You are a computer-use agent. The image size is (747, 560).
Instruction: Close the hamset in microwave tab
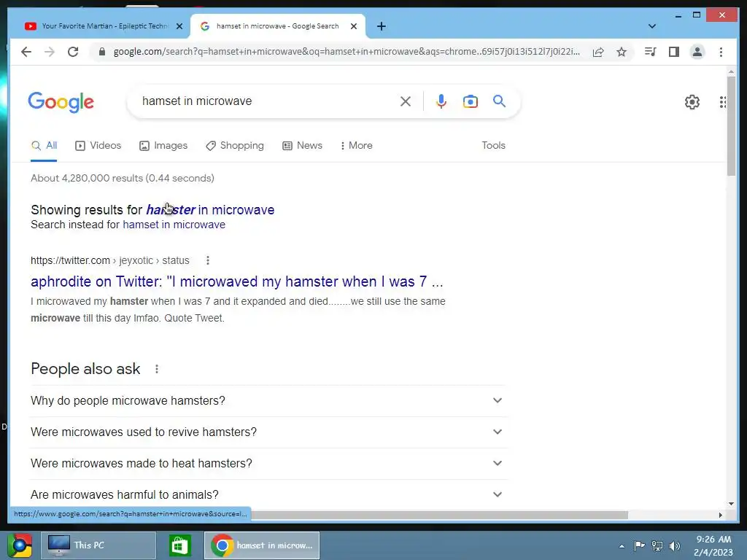tap(354, 26)
